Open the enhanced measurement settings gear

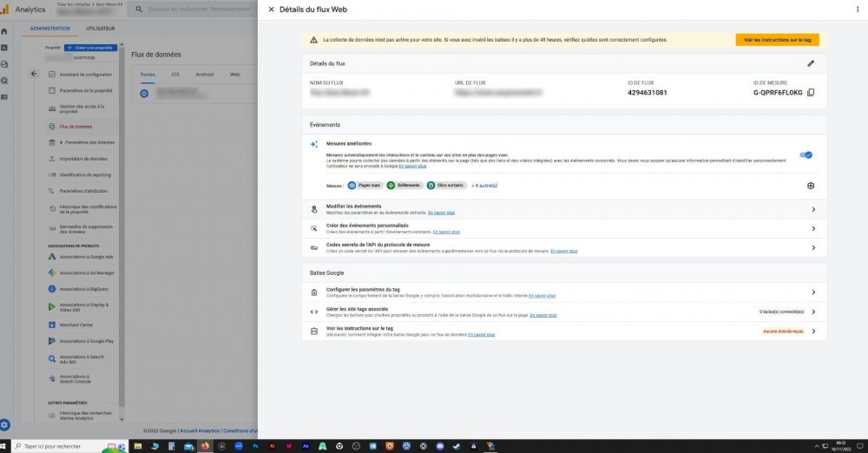[x=811, y=186]
